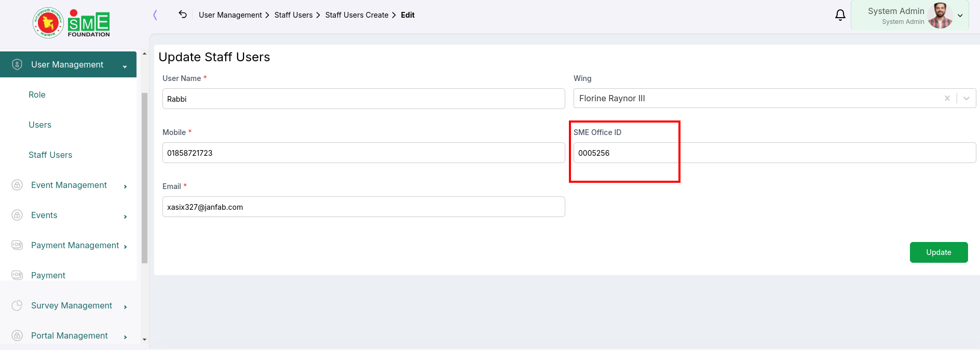Click the Portal Management menu label
The height and width of the screenshot is (350, 980).
click(x=70, y=335)
